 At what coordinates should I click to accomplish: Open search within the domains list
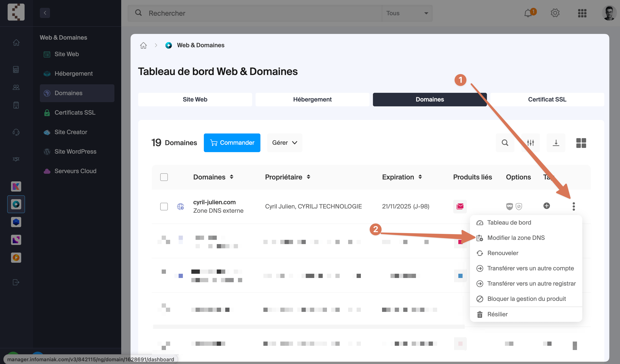click(505, 143)
